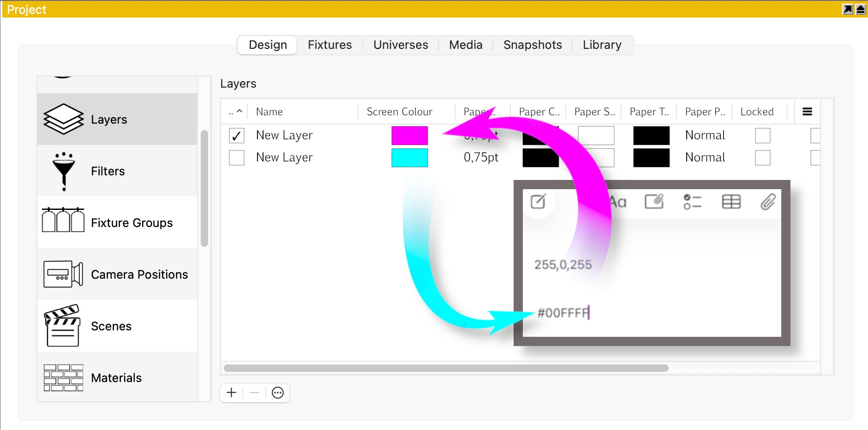This screenshot has width=868, height=430.
Task: Switch to the Universes tab
Action: 401,45
